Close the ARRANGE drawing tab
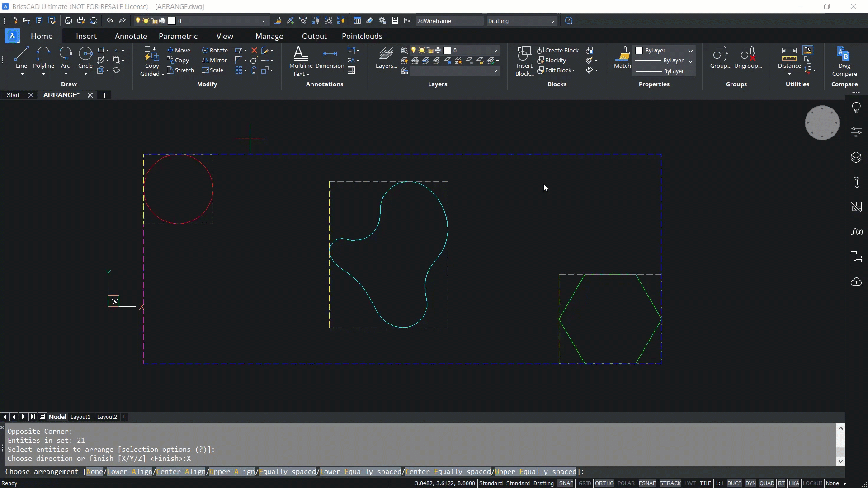This screenshot has height=488, width=868. point(90,95)
